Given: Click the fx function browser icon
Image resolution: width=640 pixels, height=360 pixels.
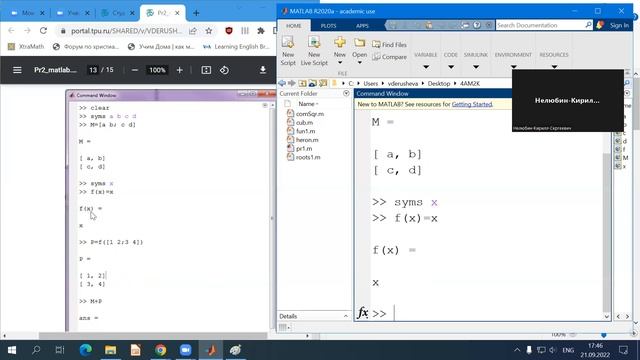Looking at the screenshot, I should pos(362,313).
